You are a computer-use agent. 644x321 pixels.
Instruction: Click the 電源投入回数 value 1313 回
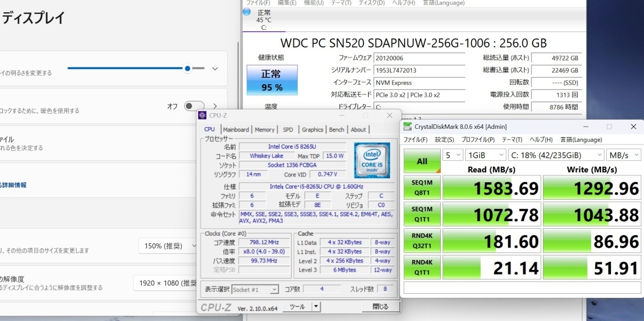point(556,95)
